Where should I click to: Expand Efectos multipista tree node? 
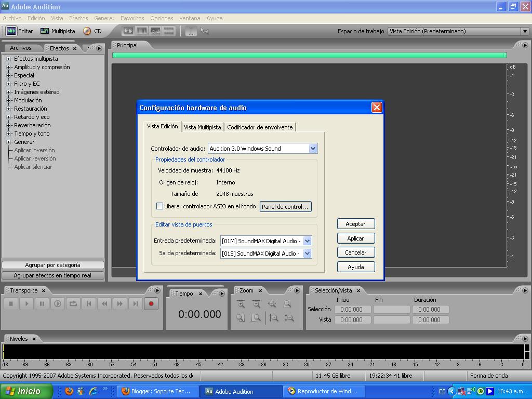(8, 59)
